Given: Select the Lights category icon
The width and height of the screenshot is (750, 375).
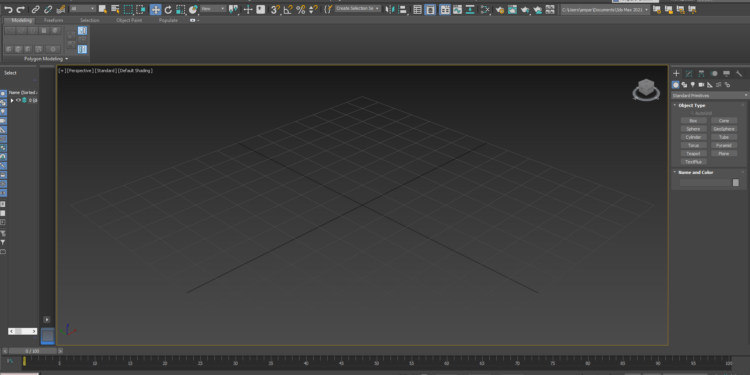Looking at the screenshot, I should (693, 85).
